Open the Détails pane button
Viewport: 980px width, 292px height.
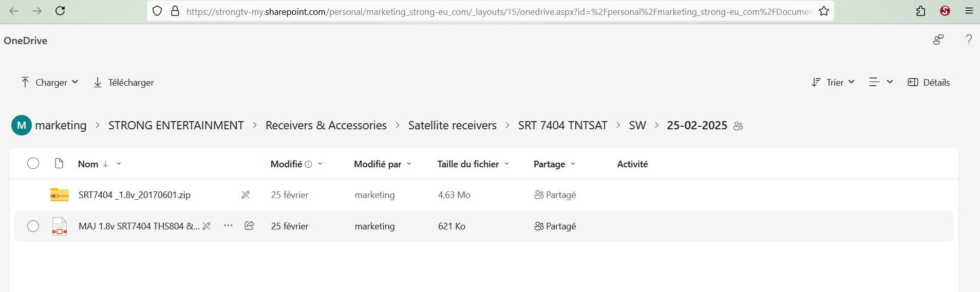point(929,82)
